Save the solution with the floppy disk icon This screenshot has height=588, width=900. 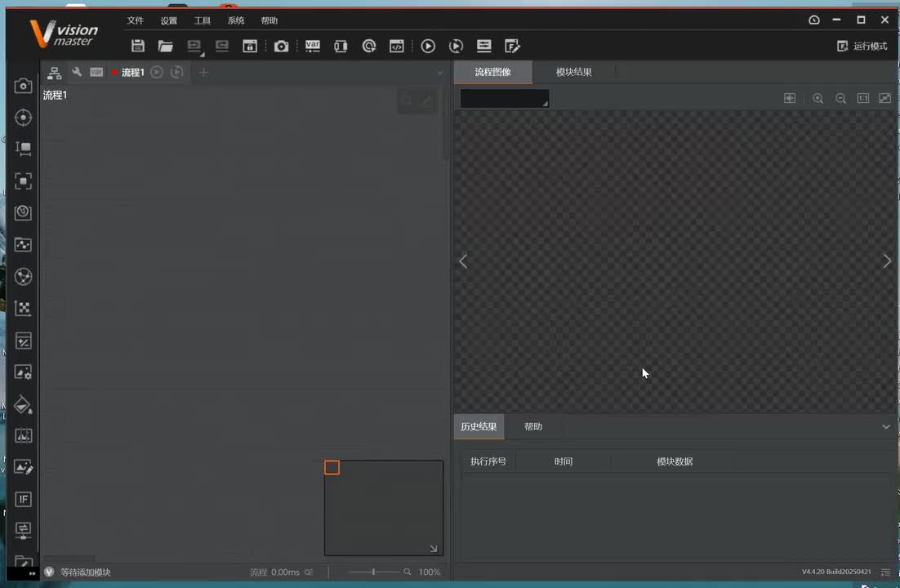138,46
